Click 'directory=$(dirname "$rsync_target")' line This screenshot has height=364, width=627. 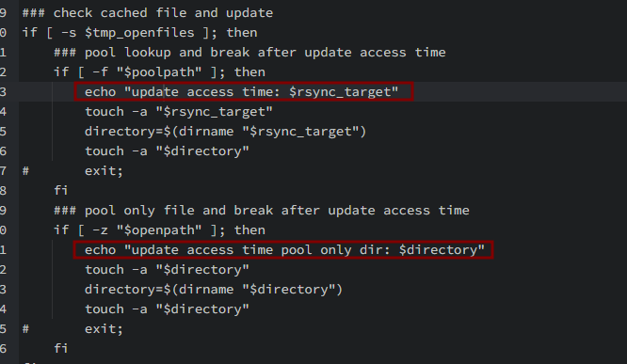(226, 131)
